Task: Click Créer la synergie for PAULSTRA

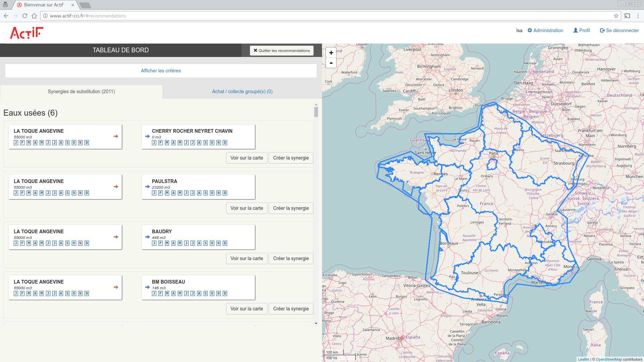Action: (291, 208)
